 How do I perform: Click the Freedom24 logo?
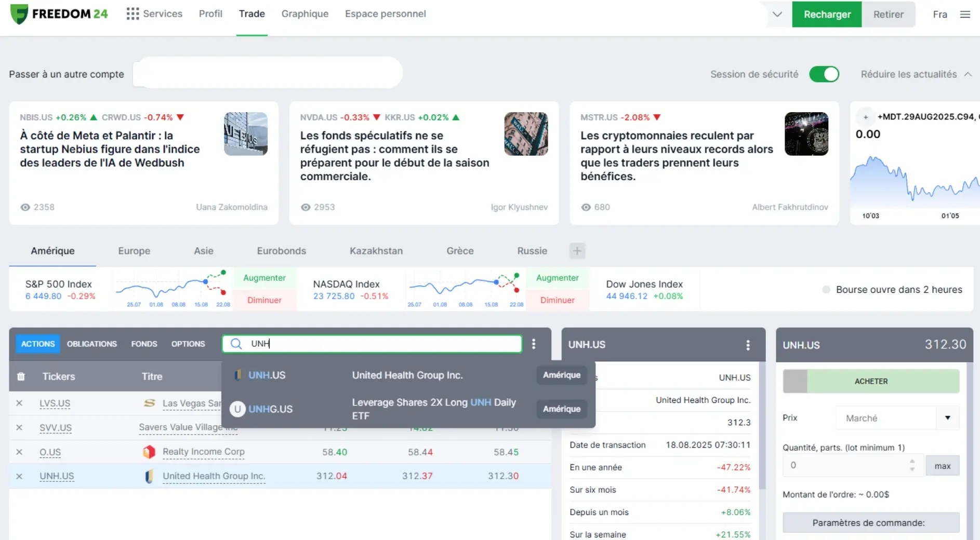point(59,14)
